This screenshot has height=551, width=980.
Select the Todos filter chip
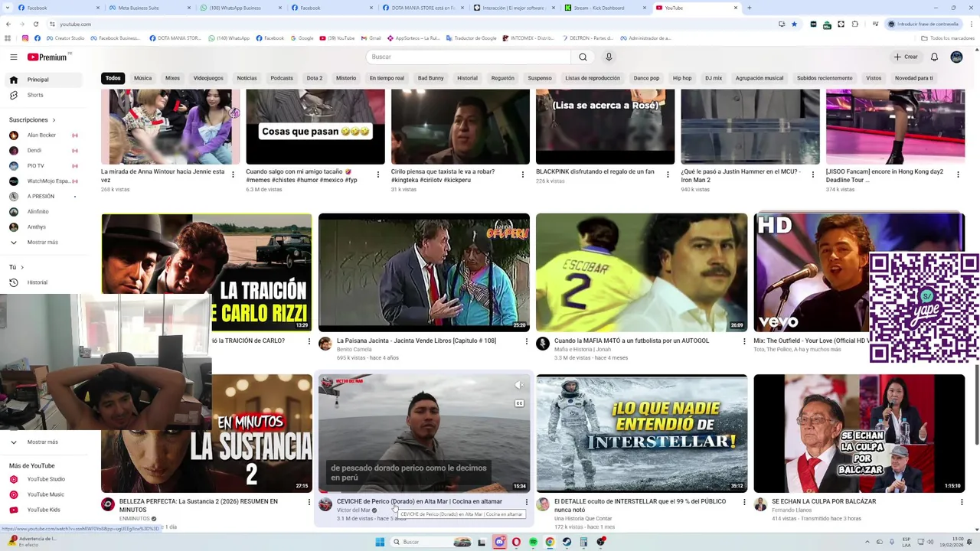pos(113,78)
